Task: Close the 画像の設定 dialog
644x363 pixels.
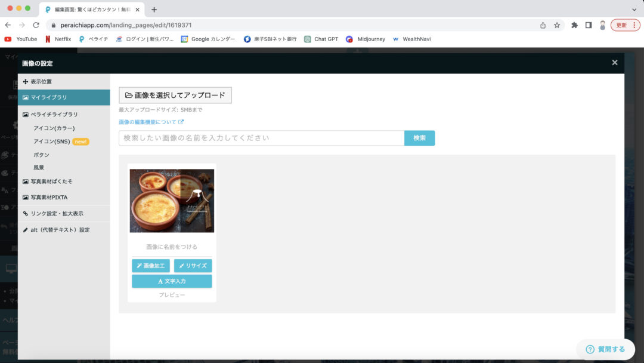Action: [614, 63]
